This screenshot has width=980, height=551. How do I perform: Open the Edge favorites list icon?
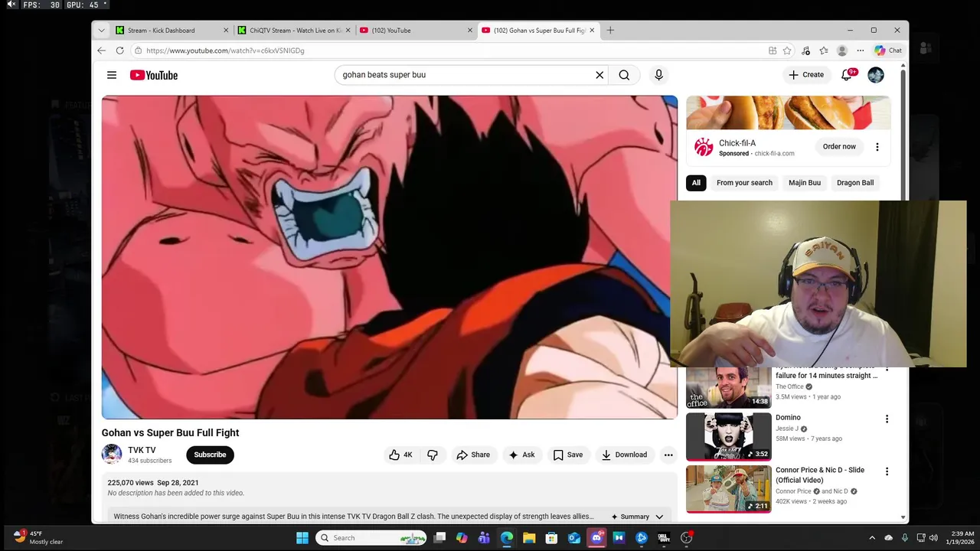click(824, 51)
